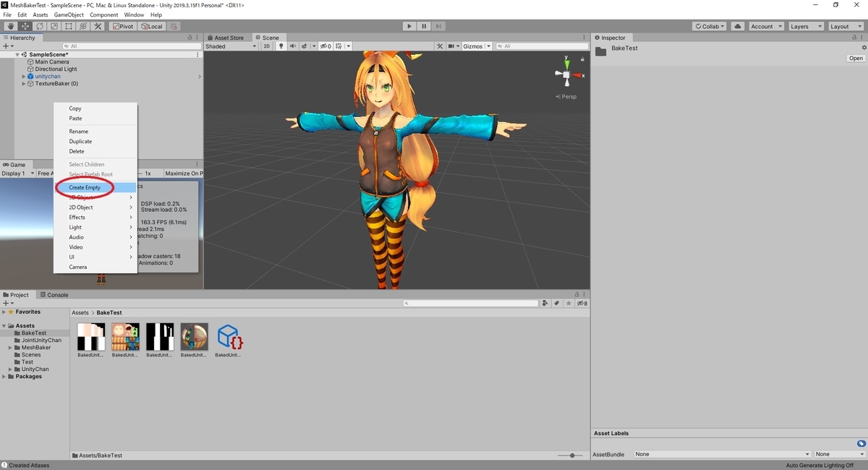868x470 pixels.
Task: Open the AssetBundle name dropdown
Action: point(722,455)
